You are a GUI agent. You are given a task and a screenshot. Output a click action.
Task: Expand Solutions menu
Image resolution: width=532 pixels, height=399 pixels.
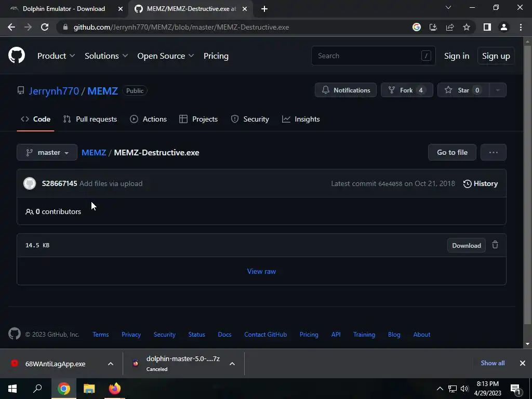pyautogui.click(x=106, y=56)
